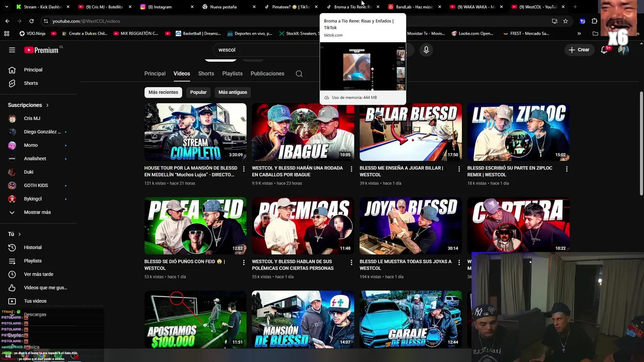The width and height of the screenshot is (644, 362).
Task: Open the YouTube hamburger guide menu
Action: click(x=12, y=50)
